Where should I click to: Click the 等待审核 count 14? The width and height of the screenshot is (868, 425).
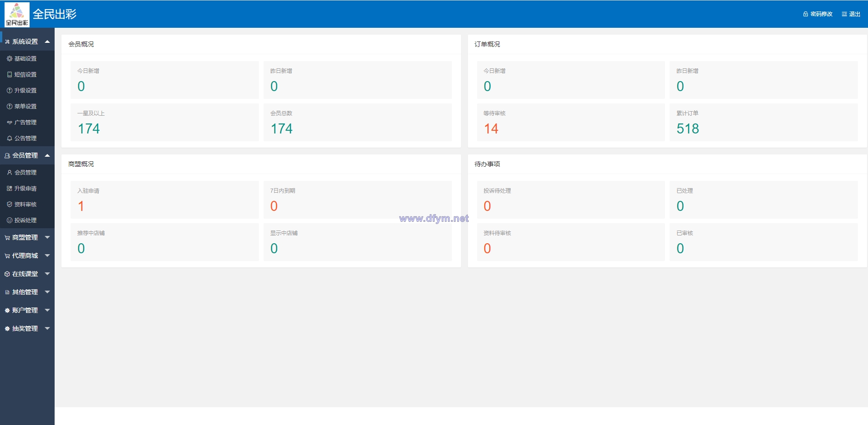click(491, 129)
